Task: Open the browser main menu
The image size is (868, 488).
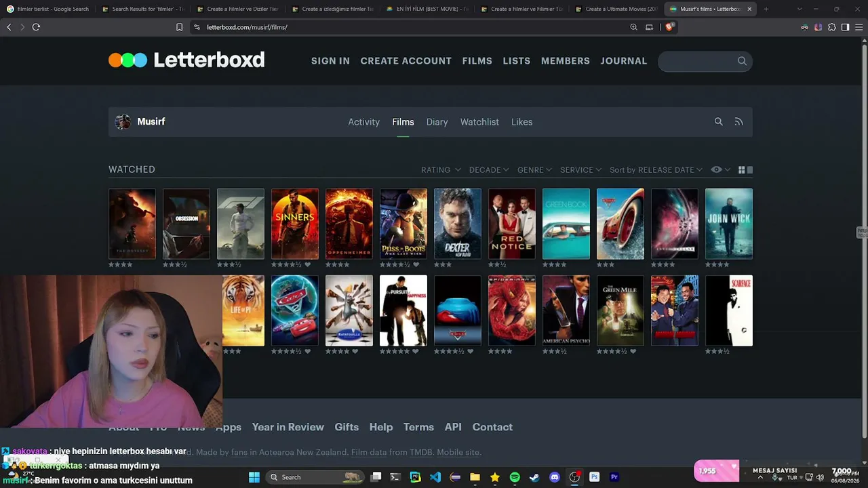Action: tap(859, 27)
